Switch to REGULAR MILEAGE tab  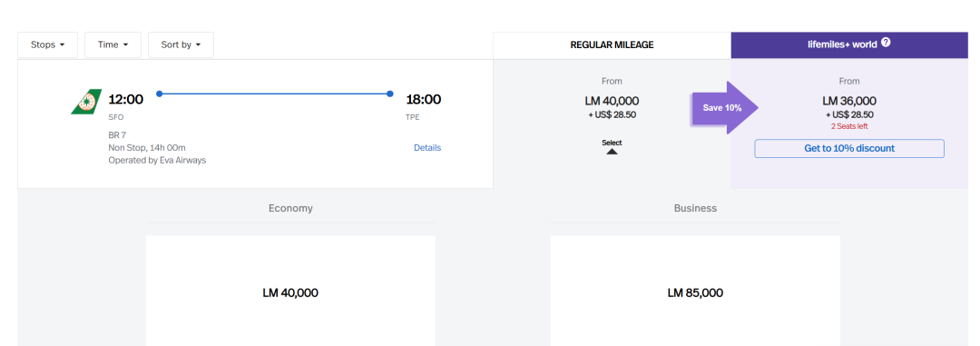(612, 45)
